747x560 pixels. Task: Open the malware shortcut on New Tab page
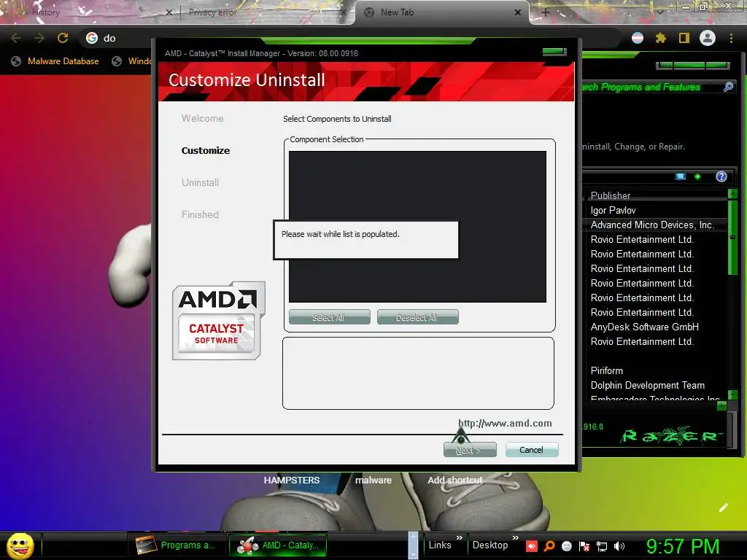(x=373, y=480)
